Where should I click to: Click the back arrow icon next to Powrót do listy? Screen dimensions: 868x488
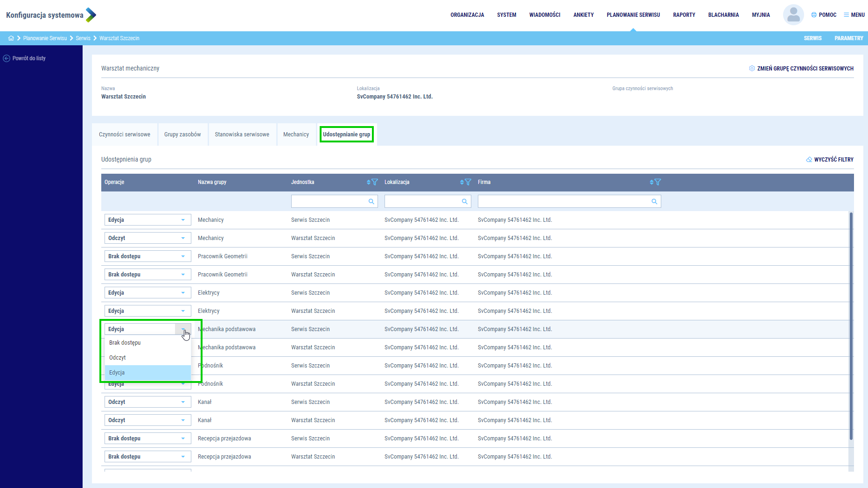(7, 58)
